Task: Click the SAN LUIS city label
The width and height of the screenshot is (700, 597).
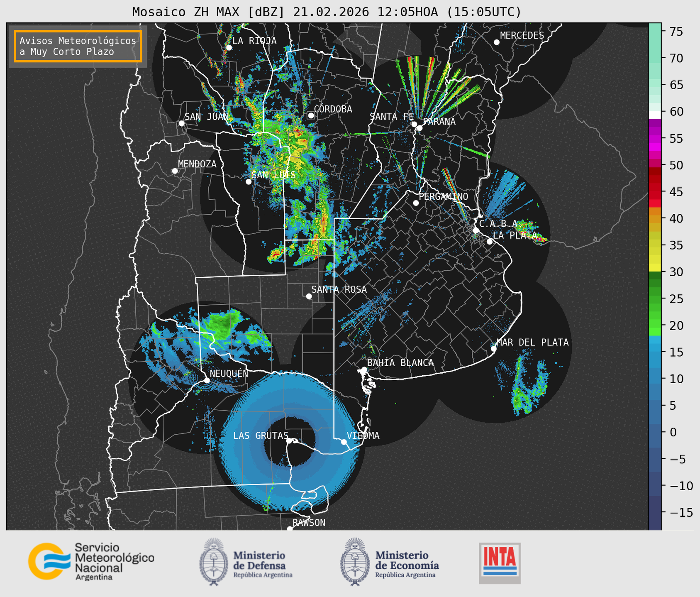Action: coord(273,175)
